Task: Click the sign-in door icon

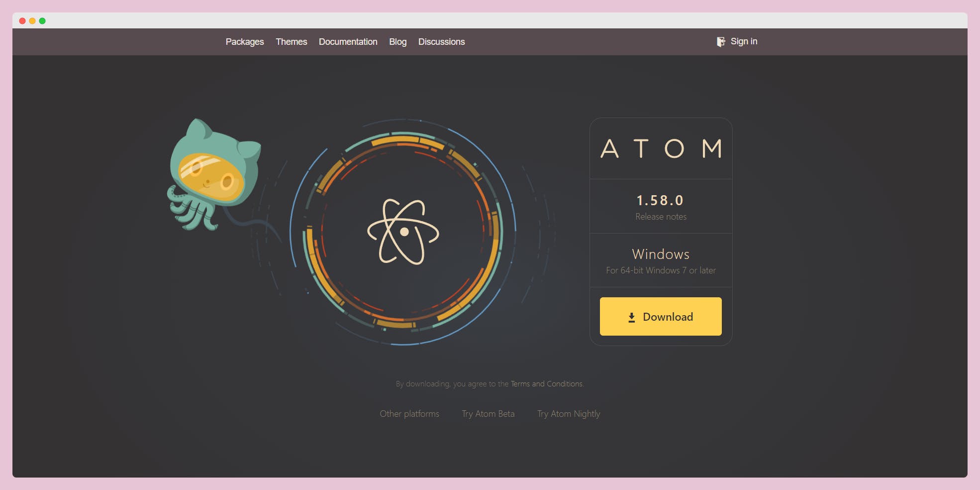Action: pos(720,42)
